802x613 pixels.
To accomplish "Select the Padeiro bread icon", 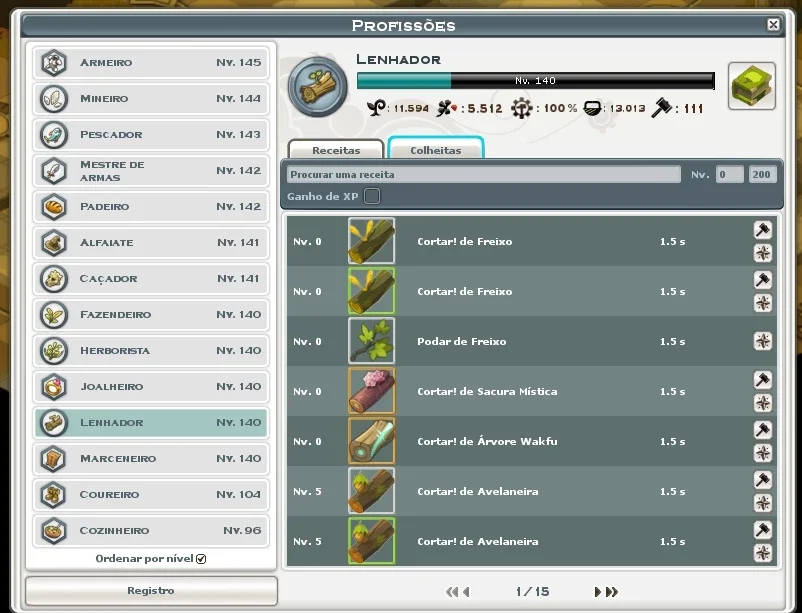I will pyautogui.click(x=54, y=206).
